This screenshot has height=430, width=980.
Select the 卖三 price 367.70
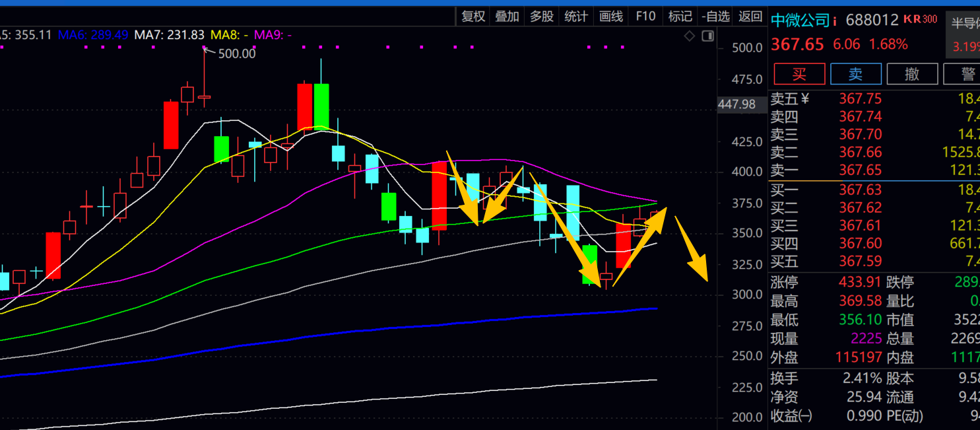tap(860, 135)
